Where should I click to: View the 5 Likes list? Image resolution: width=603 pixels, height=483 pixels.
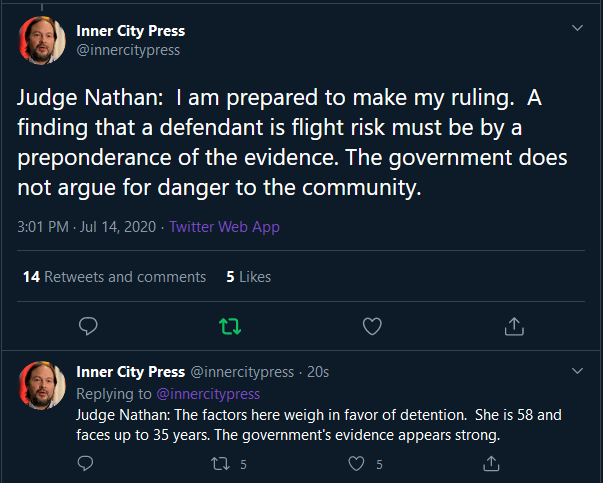(249, 277)
